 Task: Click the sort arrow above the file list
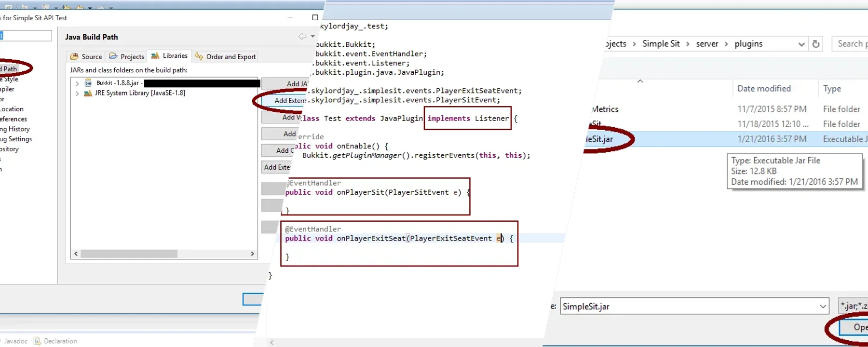tap(640, 81)
